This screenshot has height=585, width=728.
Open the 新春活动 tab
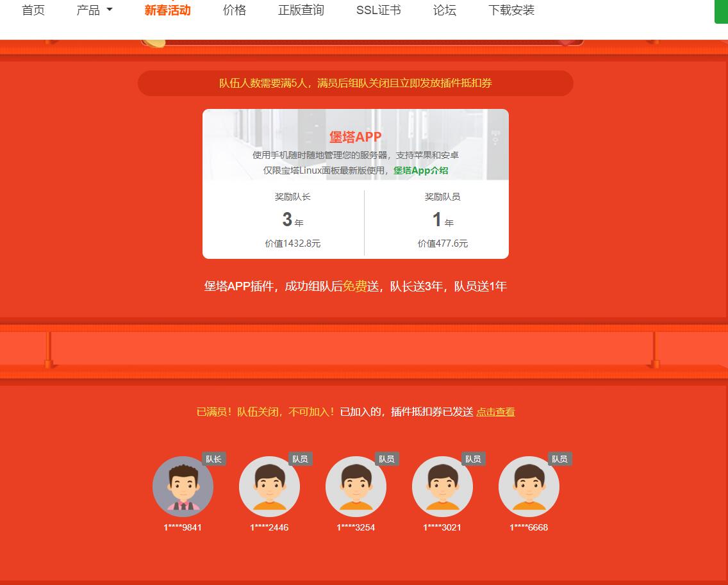click(168, 10)
